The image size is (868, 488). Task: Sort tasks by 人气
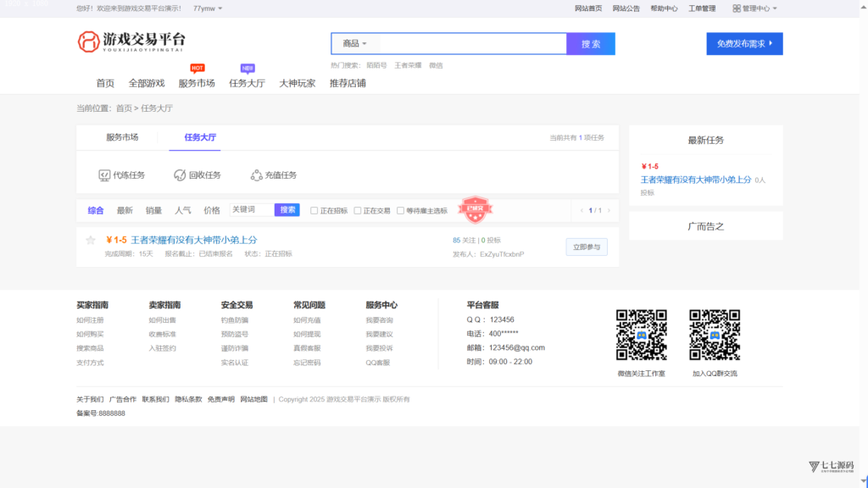tap(183, 210)
